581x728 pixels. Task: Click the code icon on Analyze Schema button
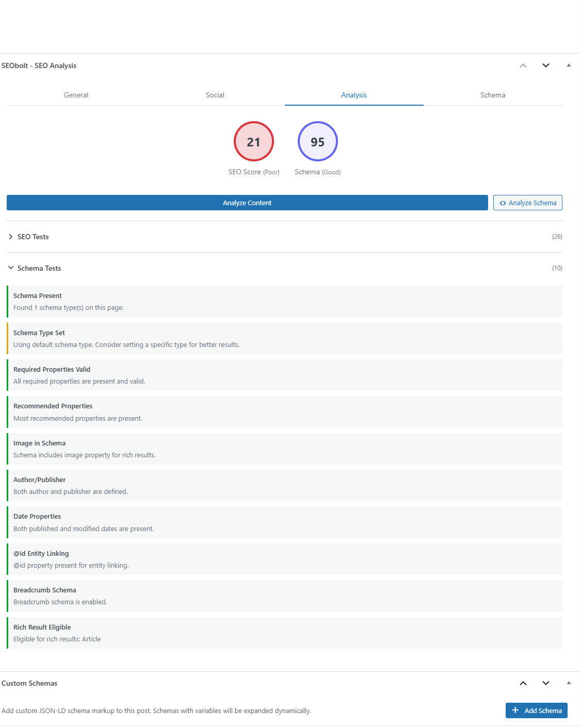click(x=503, y=203)
